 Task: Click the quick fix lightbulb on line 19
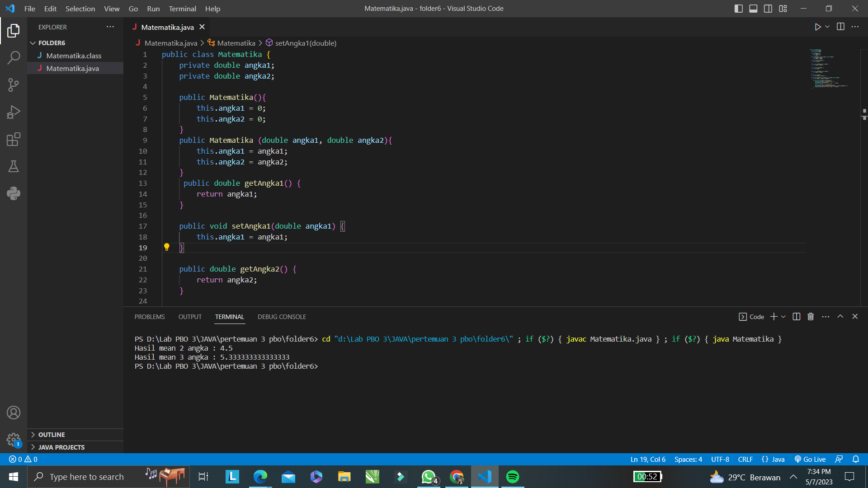tap(167, 247)
